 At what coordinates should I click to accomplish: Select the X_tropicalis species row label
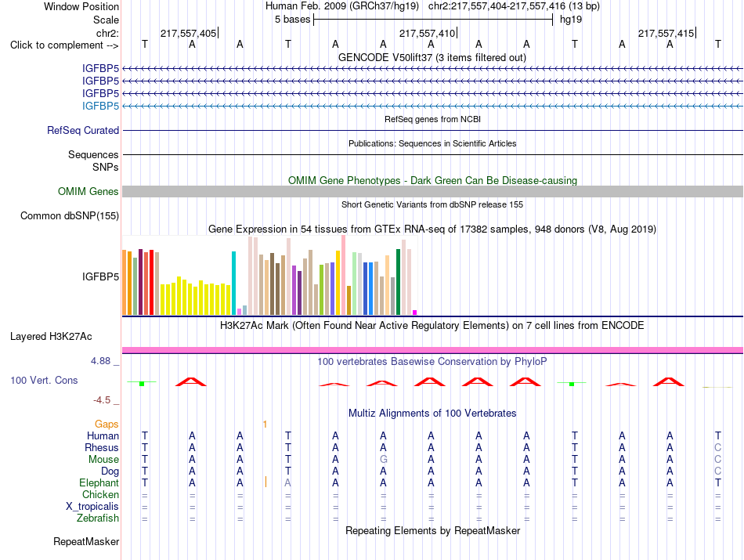coord(92,507)
